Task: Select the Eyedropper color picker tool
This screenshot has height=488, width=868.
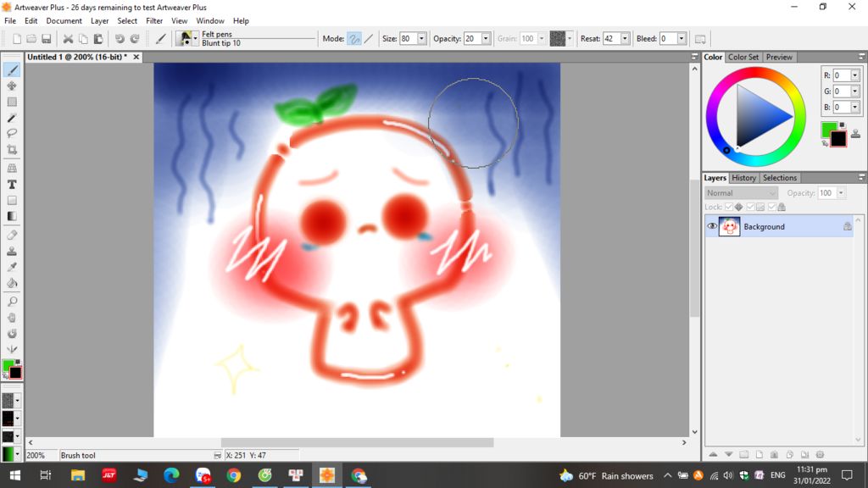Action: point(12,267)
